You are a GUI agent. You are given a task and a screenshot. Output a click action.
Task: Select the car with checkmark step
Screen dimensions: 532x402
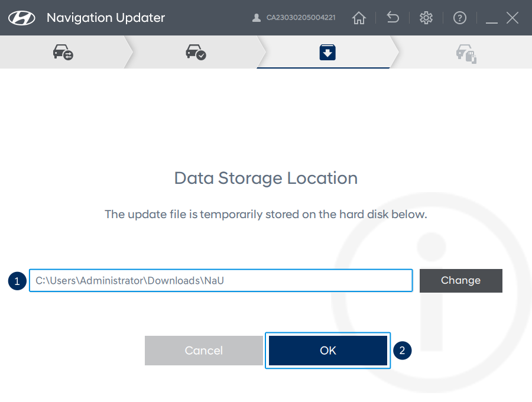click(196, 53)
